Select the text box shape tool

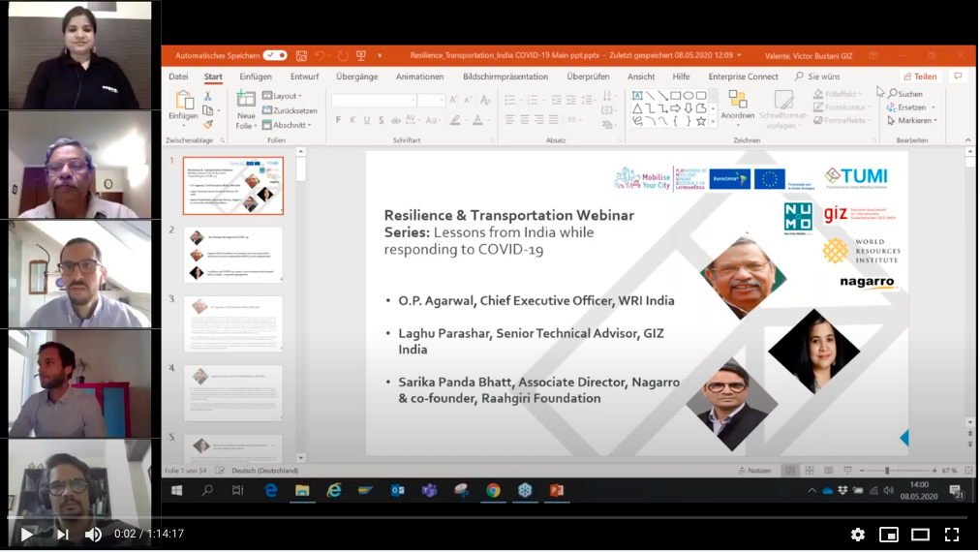637,96
